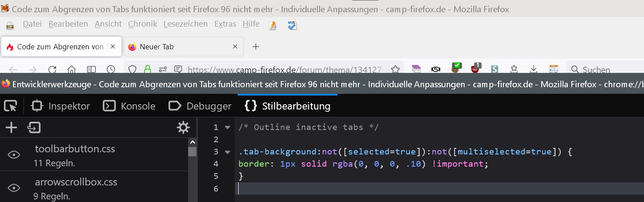
Task: Toggle visibility of toolbarbutton.css stylesheet
Action: point(14,155)
